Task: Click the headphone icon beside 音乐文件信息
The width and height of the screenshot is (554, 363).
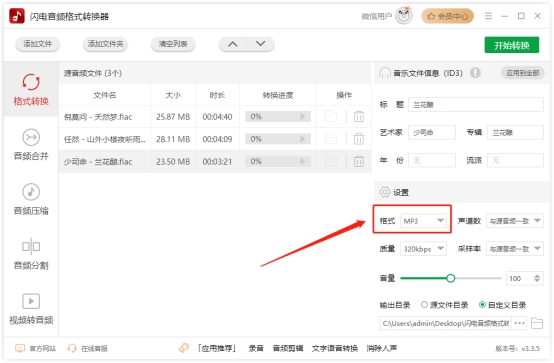Action: (385, 73)
